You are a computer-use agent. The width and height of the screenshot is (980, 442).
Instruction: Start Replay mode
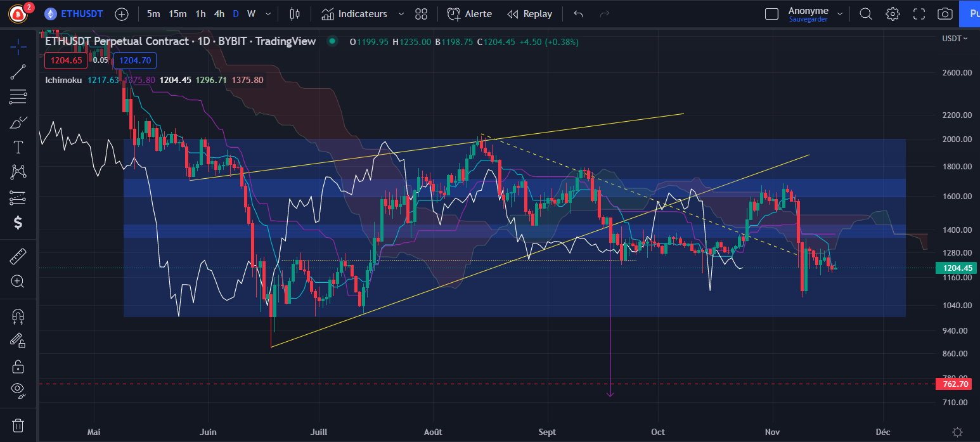(x=530, y=13)
